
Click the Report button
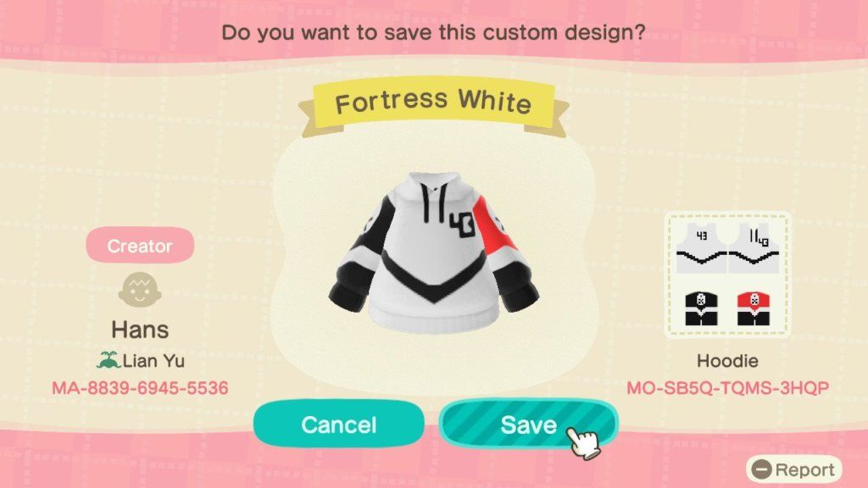pyautogui.click(x=793, y=469)
